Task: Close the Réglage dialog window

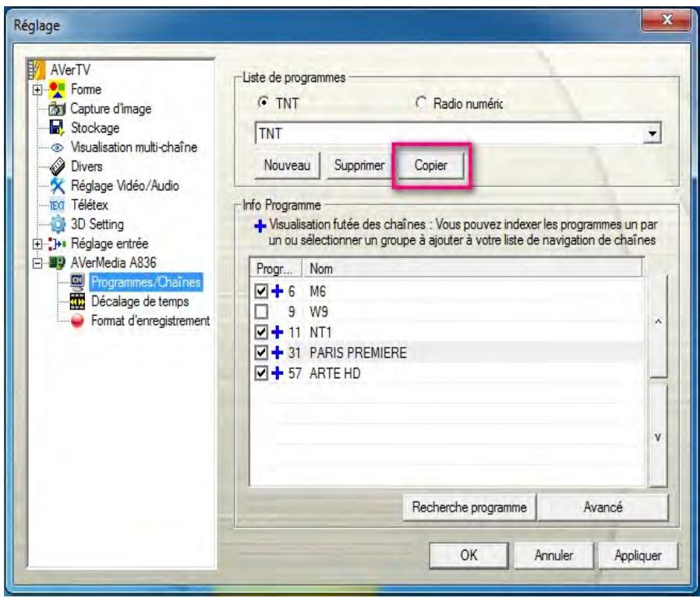Action: tap(666, 19)
